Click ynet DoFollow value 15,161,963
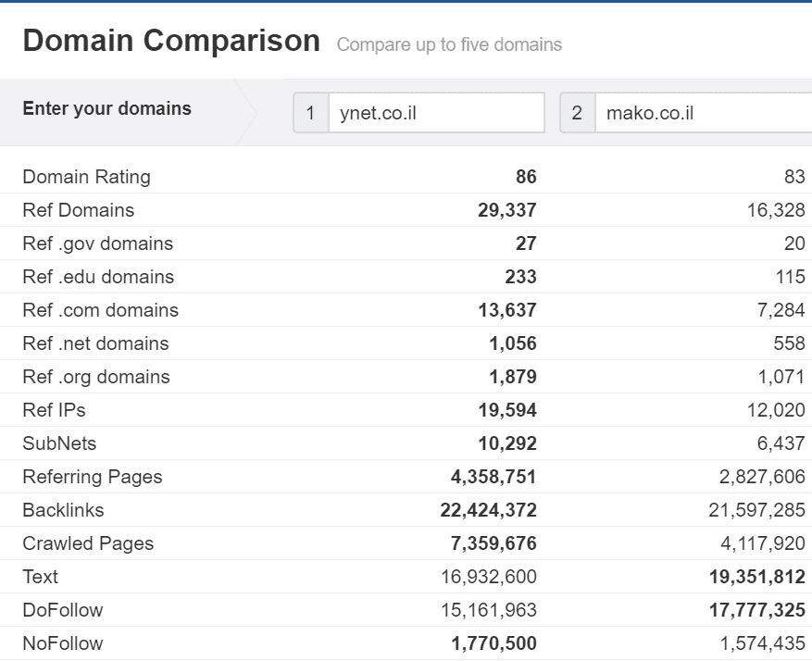Screen dimensions: 812x661 click(488, 610)
